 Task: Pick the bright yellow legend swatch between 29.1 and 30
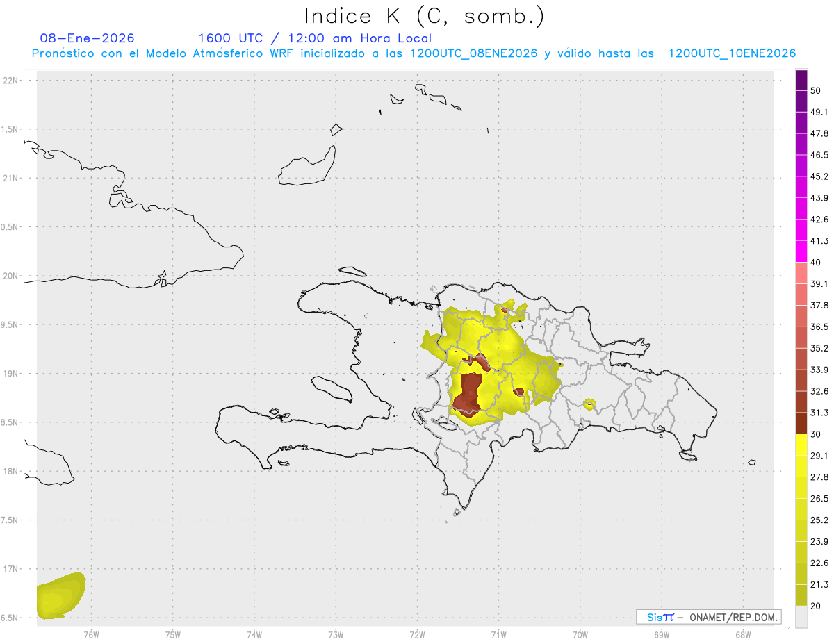(x=801, y=445)
